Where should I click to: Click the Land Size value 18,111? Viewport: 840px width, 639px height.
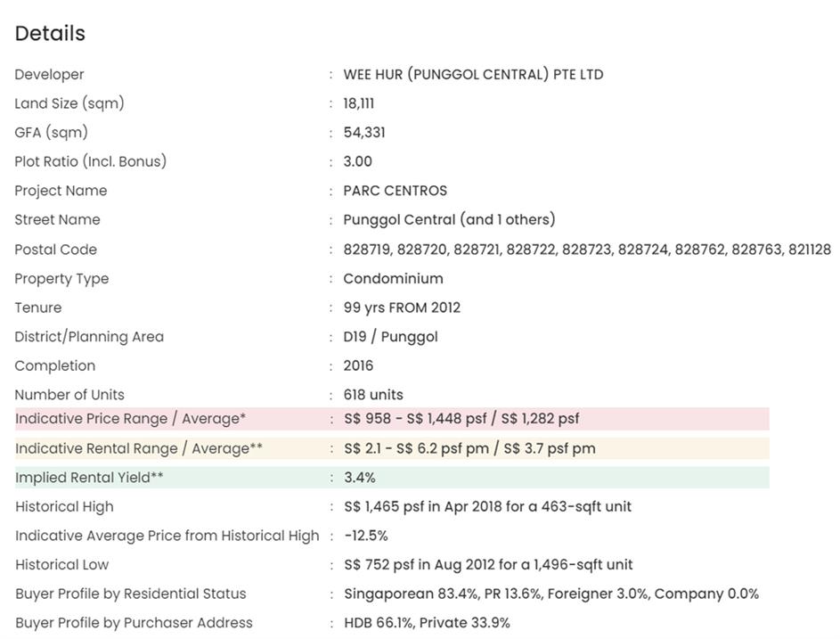coord(358,103)
